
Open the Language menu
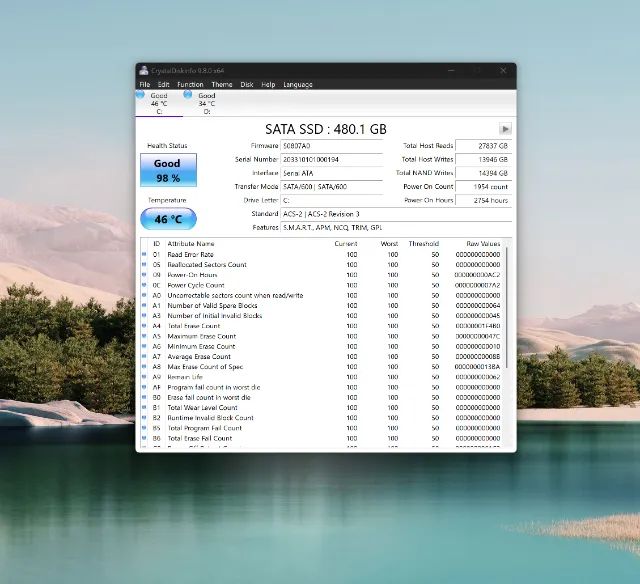pos(298,84)
